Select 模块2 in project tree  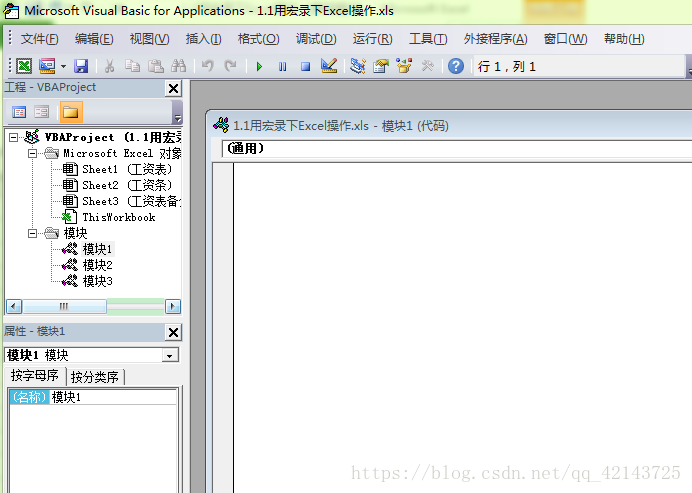(98, 265)
